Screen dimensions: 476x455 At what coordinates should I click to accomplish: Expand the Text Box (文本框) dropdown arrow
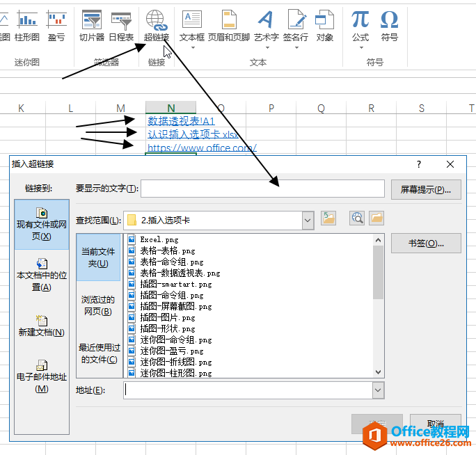pyautogui.click(x=193, y=47)
